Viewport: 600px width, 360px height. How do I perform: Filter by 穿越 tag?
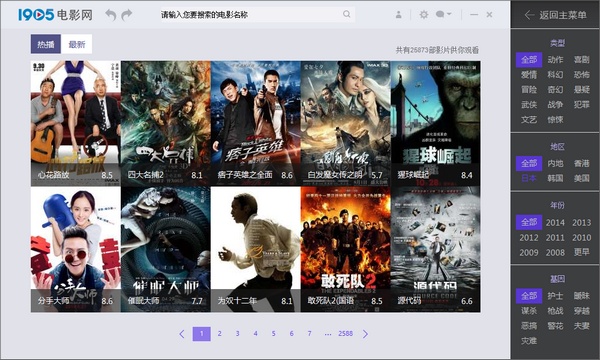click(x=582, y=311)
